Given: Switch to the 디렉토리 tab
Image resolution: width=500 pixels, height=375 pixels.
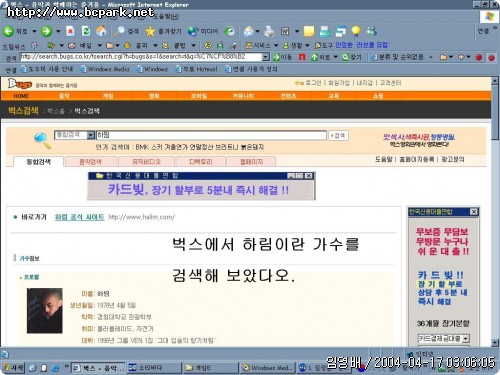Looking at the screenshot, I should point(201,162).
